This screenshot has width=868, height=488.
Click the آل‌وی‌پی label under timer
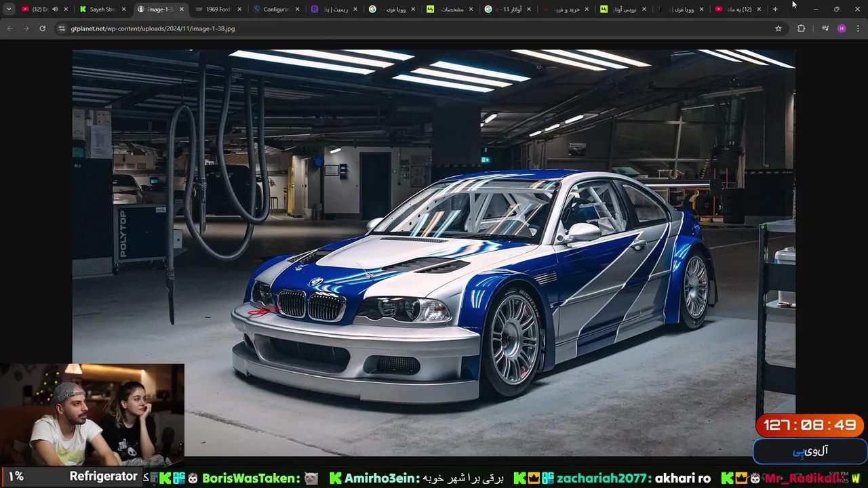pos(810,451)
